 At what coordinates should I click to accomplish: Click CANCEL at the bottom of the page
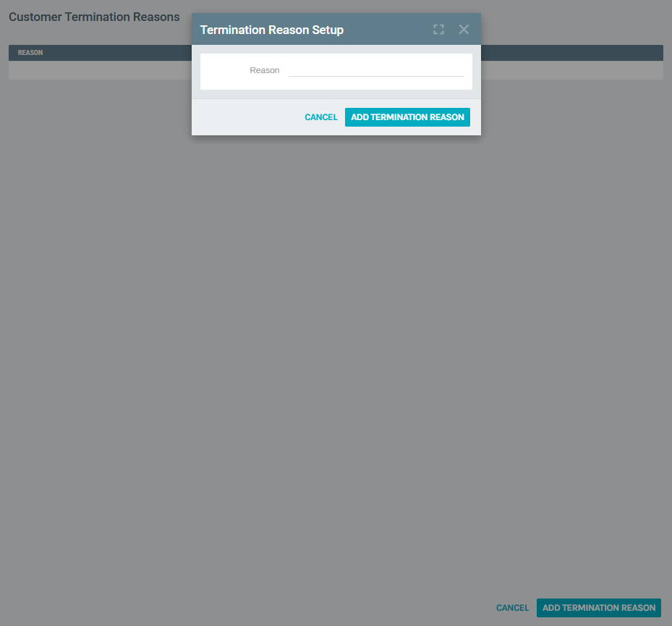click(512, 608)
